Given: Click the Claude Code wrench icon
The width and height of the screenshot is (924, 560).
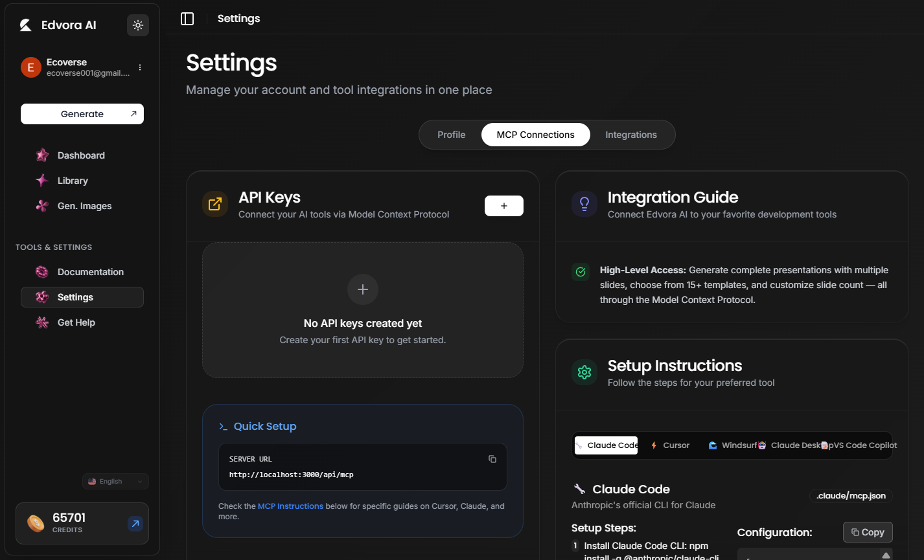Looking at the screenshot, I should [x=579, y=489].
